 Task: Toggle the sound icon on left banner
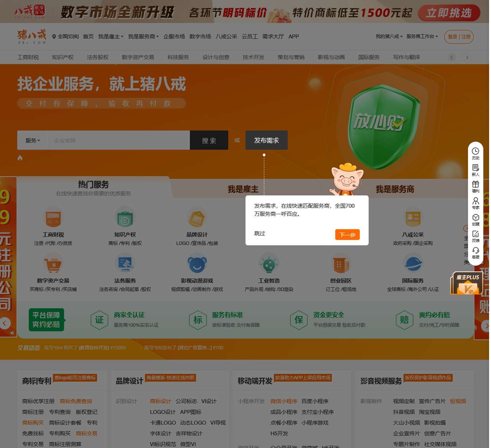pos(12,333)
